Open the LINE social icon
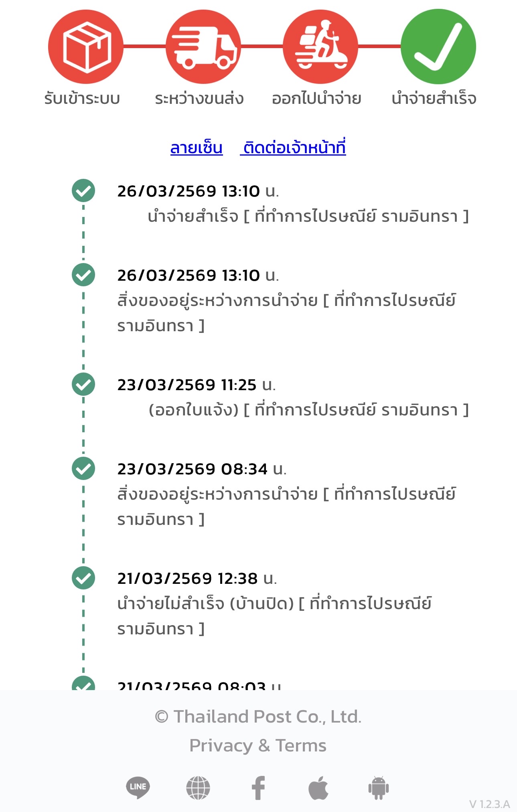 (138, 787)
